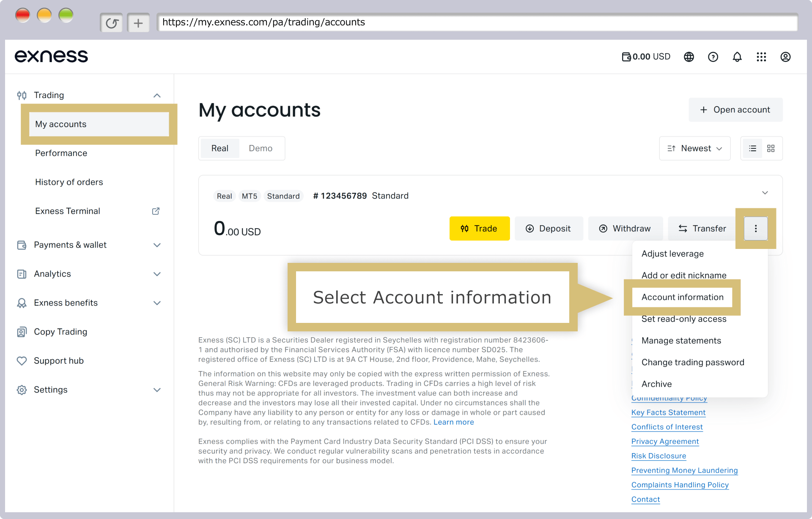The width and height of the screenshot is (812, 519).
Task: Open the Contact link
Action: [x=645, y=500]
